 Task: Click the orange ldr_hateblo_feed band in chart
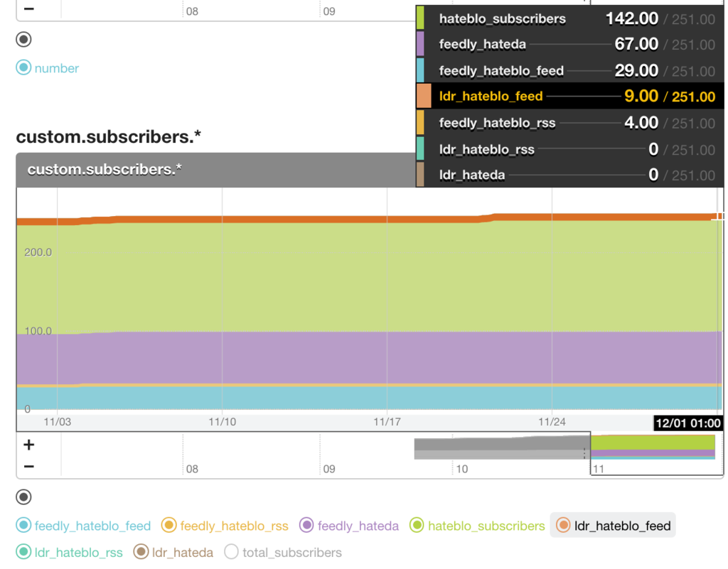(x=369, y=220)
